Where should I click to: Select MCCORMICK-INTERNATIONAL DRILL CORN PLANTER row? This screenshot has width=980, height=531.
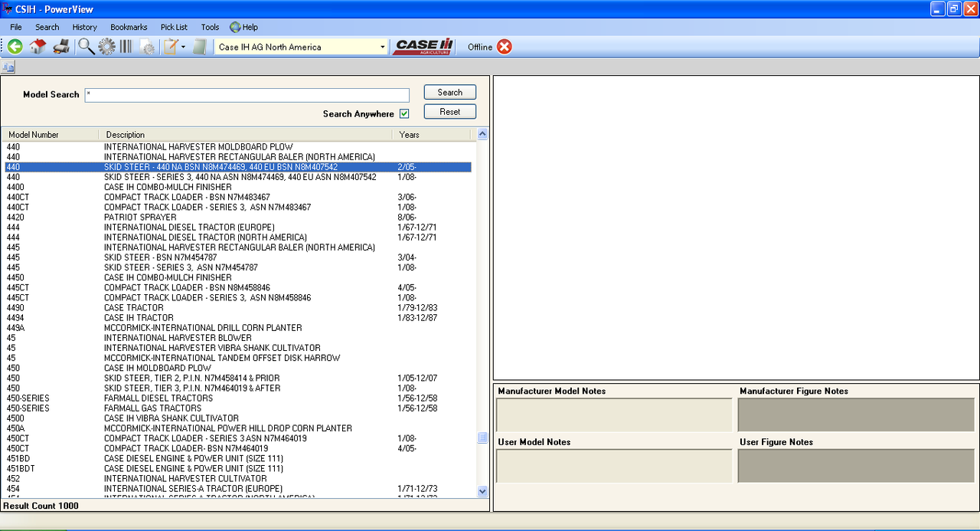(x=237, y=328)
